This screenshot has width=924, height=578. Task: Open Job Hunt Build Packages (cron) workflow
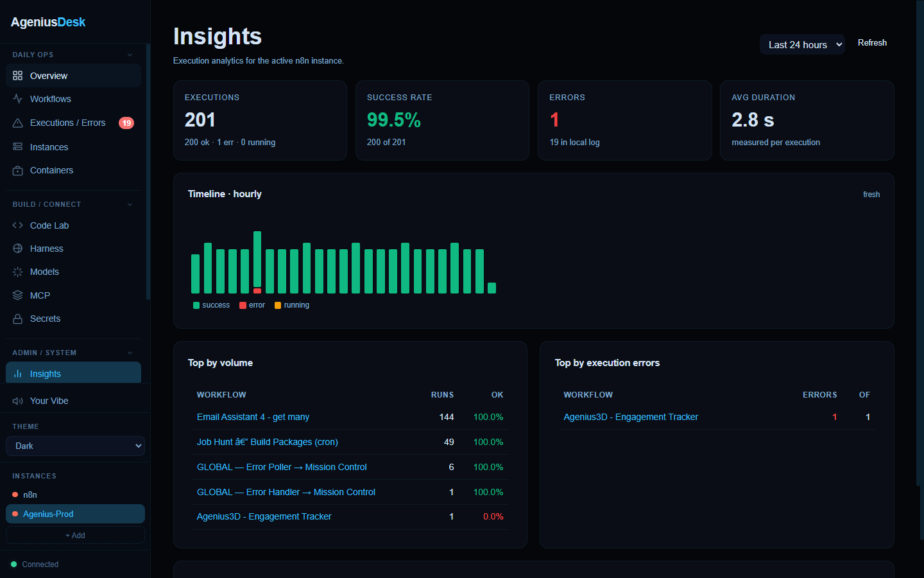tap(267, 442)
